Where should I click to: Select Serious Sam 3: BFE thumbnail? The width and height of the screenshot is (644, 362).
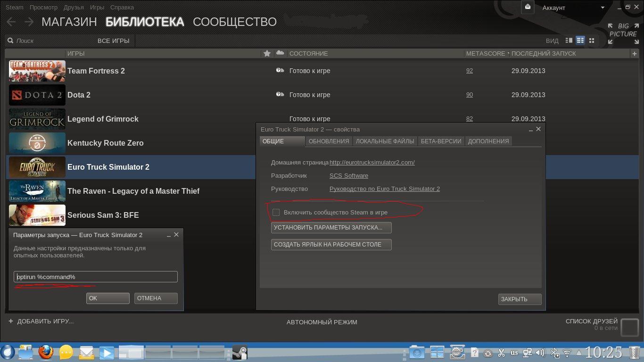37,215
